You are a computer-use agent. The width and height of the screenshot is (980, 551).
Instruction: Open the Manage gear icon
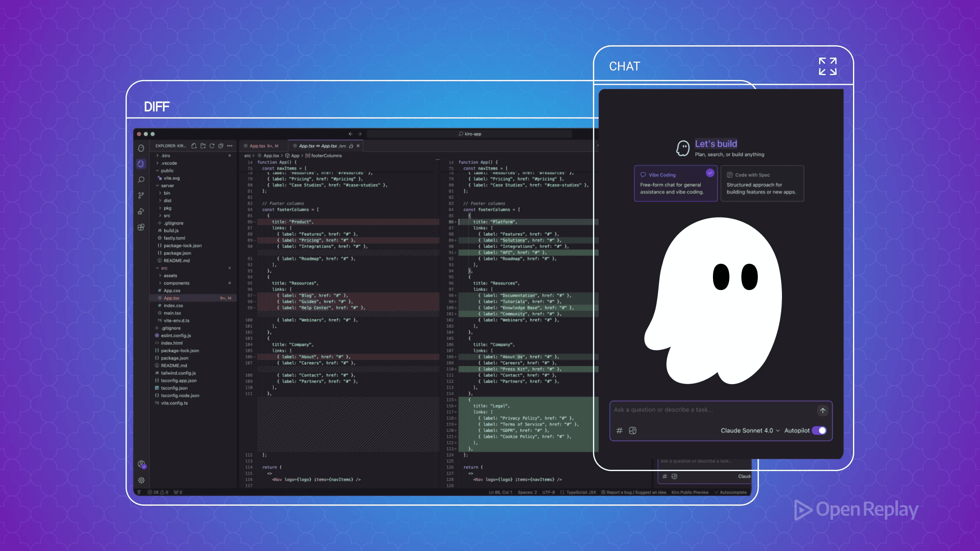tap(141, 480)
